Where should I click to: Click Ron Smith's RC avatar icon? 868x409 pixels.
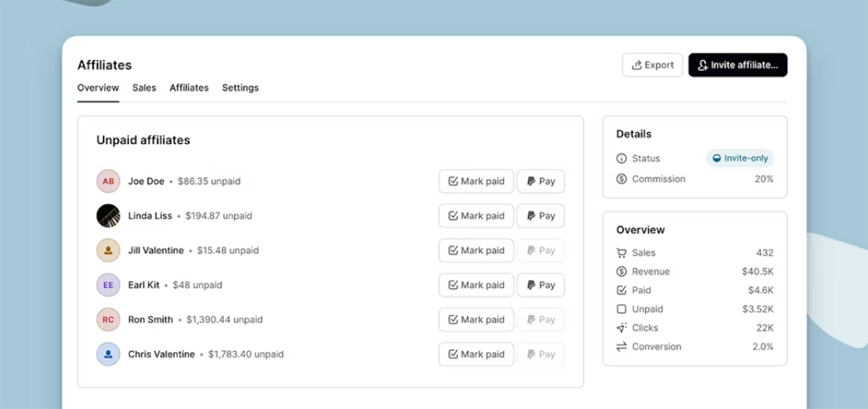click(108, 320)
